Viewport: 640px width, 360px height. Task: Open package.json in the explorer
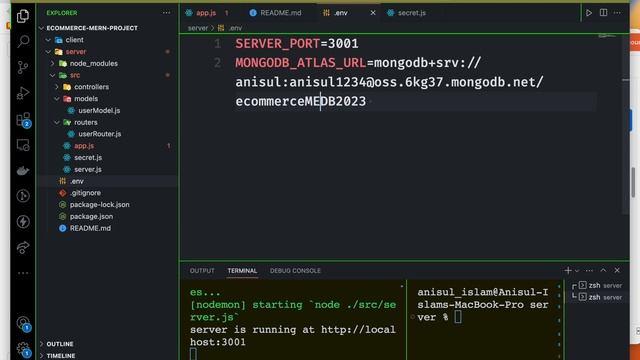108,216
